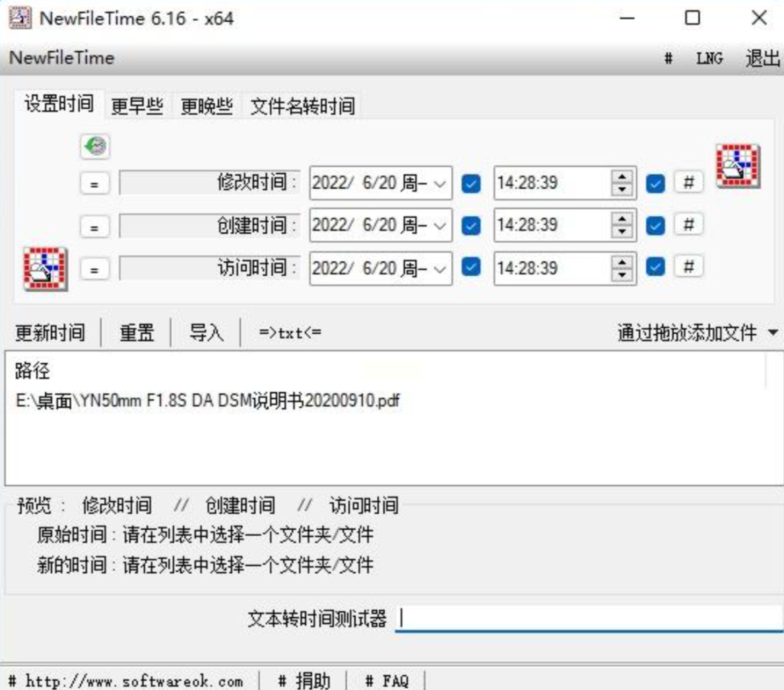Viewport: 784px width, 690px height.
Task: Close the NewFileTime window
Action: click(759, 18)
